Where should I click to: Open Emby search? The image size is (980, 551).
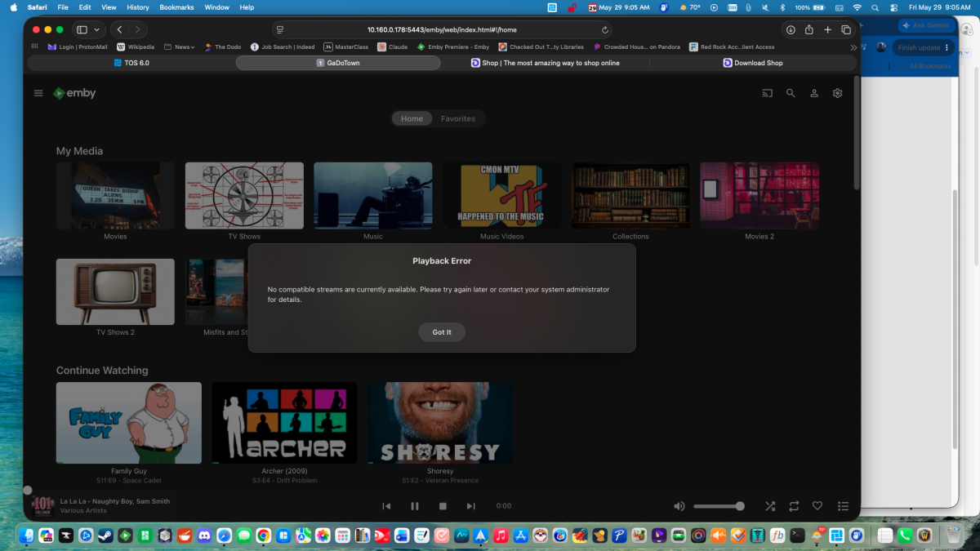tap(791, 93)
